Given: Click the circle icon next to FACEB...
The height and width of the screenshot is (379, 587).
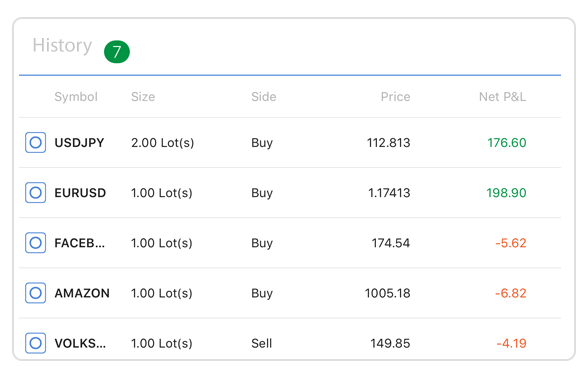Looking at the screenshot, I should [x=36, y=243].
